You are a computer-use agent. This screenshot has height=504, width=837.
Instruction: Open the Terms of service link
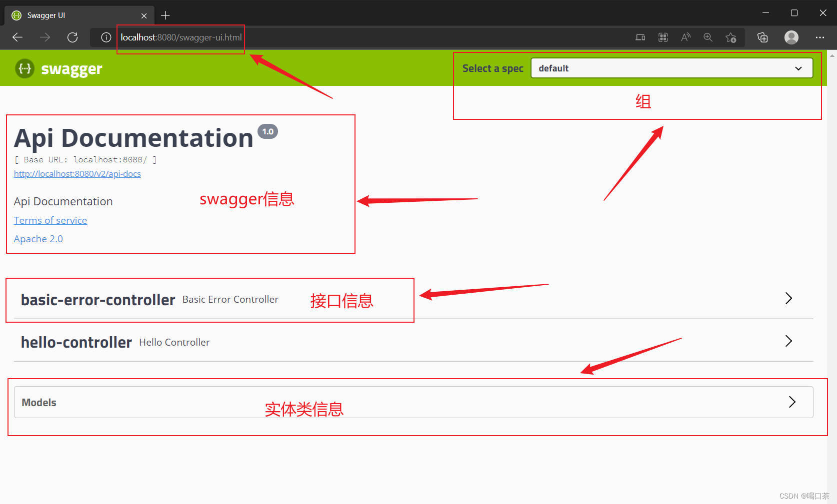50,220
